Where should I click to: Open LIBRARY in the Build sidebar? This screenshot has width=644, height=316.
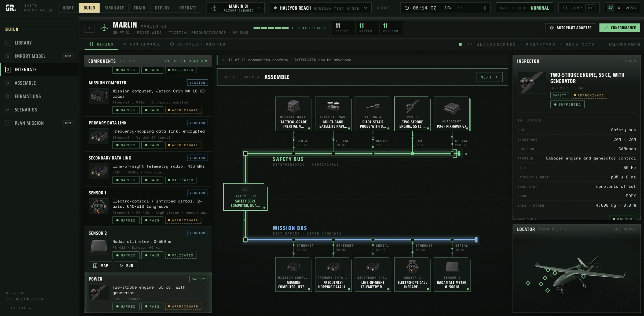(x=39, y=43)
